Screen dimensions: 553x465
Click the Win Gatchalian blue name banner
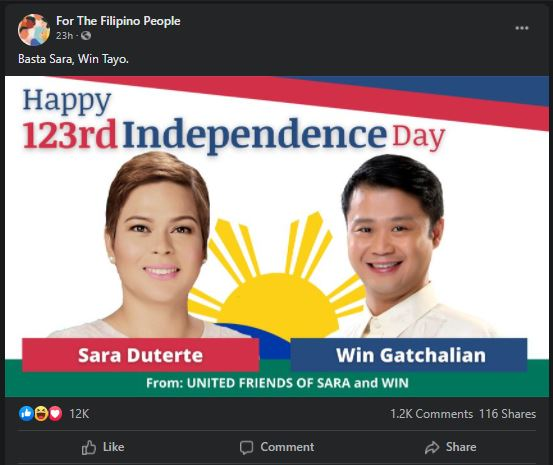coord(409,355)
